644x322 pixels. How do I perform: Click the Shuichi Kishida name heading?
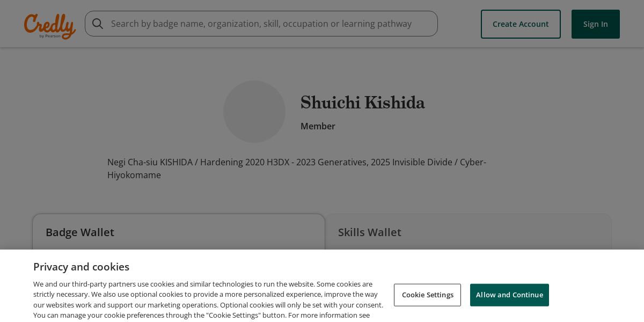coord(362,103)
